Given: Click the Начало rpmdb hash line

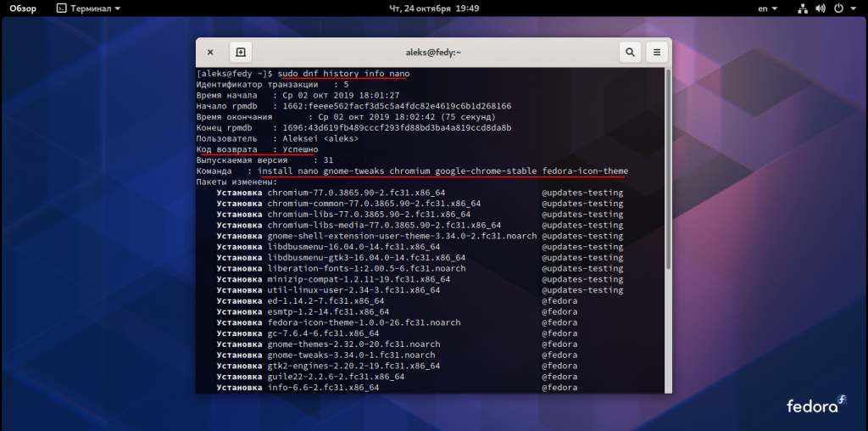Looking at the screenshot, I should click(x=353, y=106).
